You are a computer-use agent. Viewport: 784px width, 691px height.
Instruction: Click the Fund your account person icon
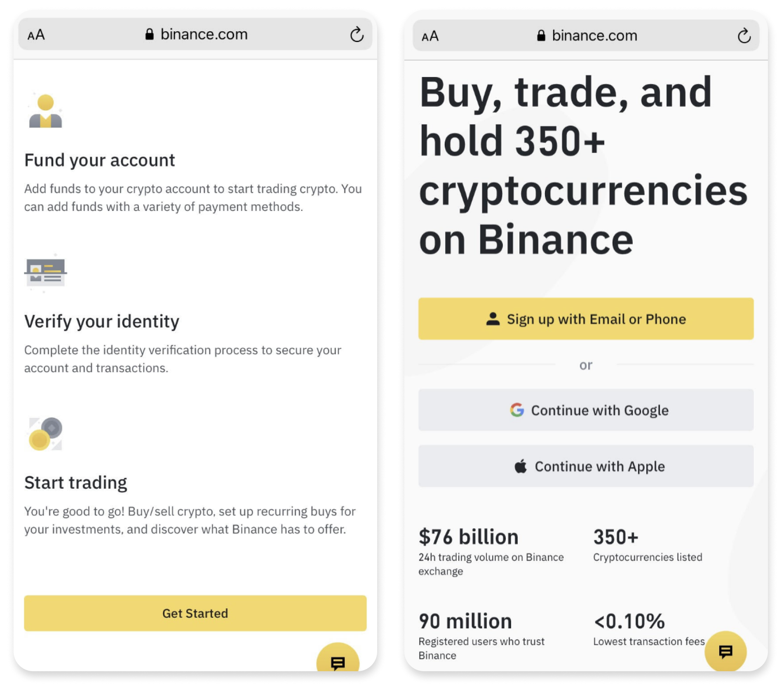point(45,111)
